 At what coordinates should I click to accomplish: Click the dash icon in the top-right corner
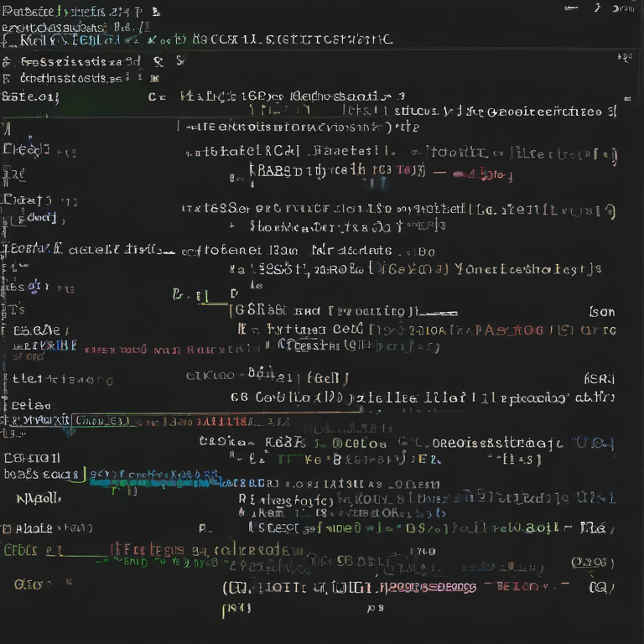(571, 8)
